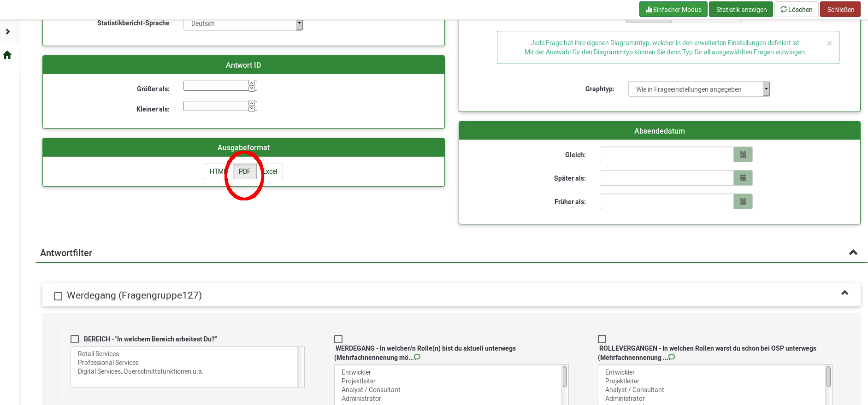868x405 pixels.
Task: Check the Werdegang (Fragengruppe127) checkbox
Action: [x=58, y=296]
